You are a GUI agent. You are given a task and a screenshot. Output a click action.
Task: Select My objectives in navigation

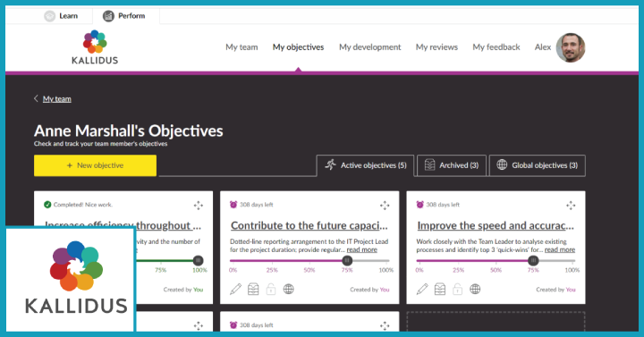298,47
